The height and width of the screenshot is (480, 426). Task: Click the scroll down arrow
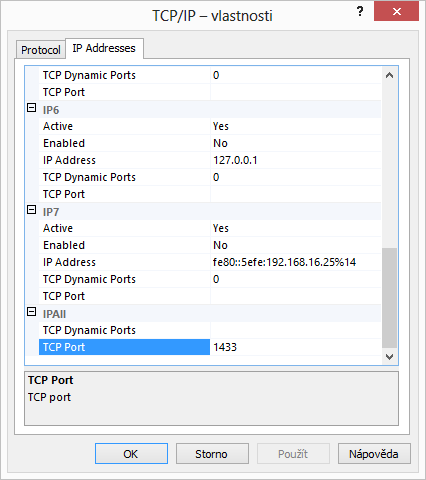pos(389,357)
